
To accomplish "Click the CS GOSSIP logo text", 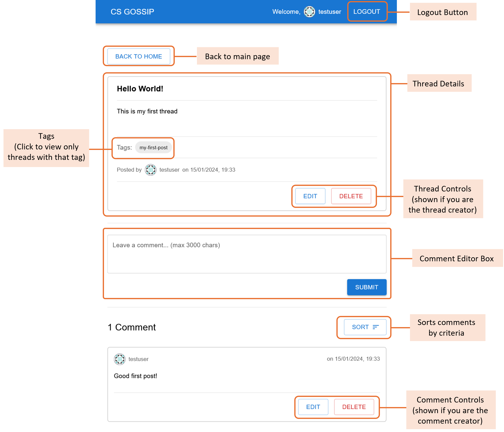I will pyautogui.click(x=132, y=11).
